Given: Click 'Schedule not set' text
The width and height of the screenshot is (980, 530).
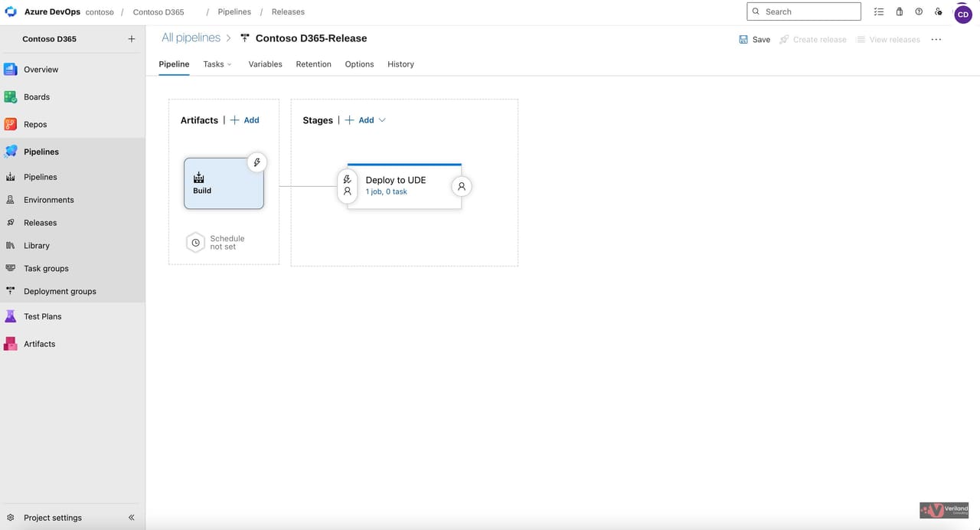Looking at the screenshot, I should [x=227, y=243].
